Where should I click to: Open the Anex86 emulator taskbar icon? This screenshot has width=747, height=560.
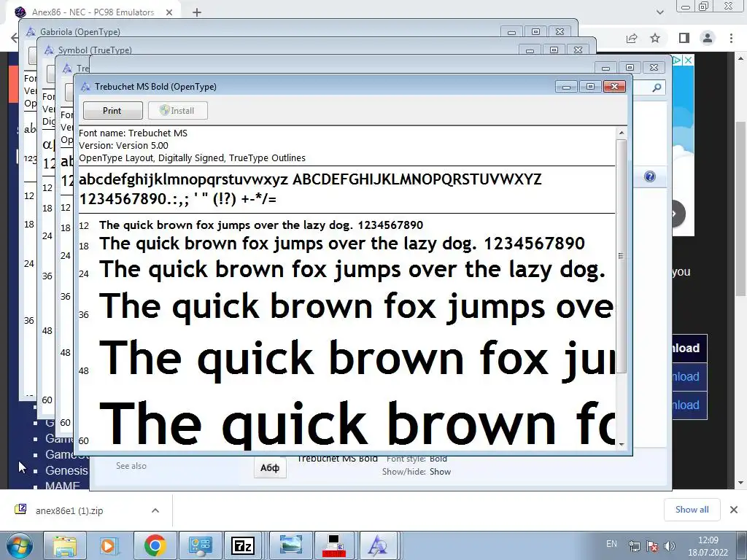pos(334,545)
